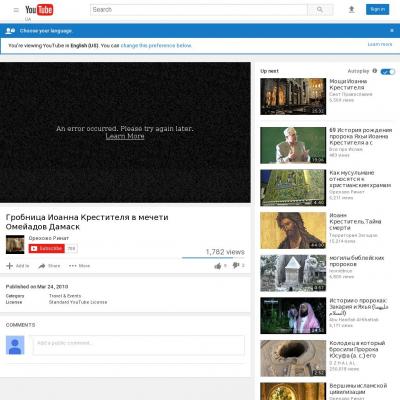
Task: Dislike the video with thumbs down
Action: pos(236,266)
